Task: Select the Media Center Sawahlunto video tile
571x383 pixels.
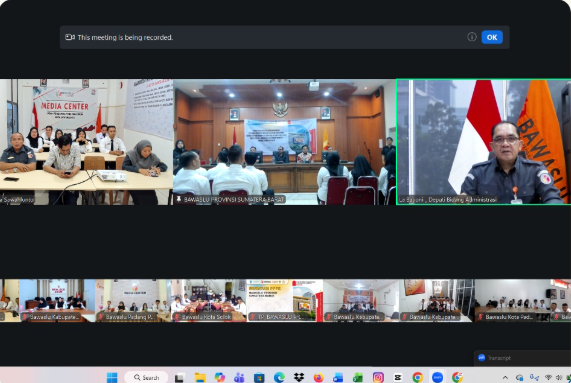Action: click(86, 142)
